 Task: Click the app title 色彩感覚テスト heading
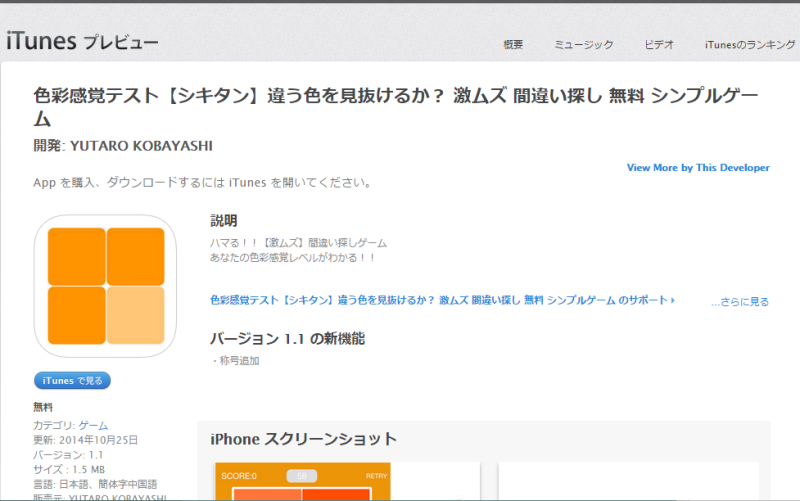tap(395, 107)
